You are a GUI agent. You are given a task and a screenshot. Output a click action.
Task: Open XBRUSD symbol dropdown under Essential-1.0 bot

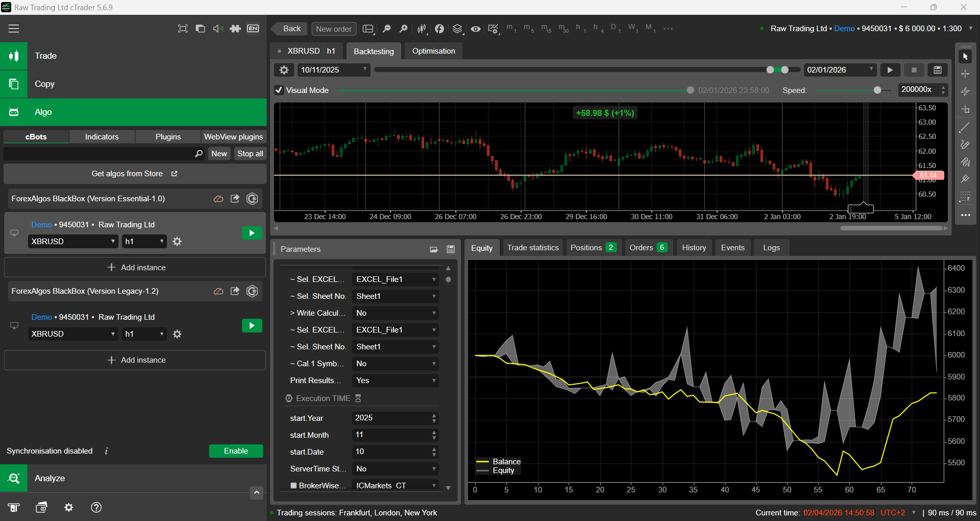(73, 242)
